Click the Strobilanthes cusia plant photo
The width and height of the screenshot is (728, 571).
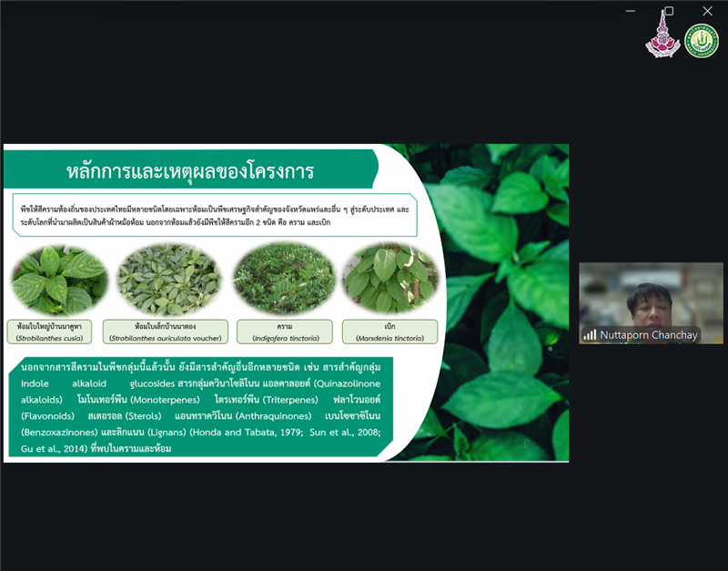[59, 280]
